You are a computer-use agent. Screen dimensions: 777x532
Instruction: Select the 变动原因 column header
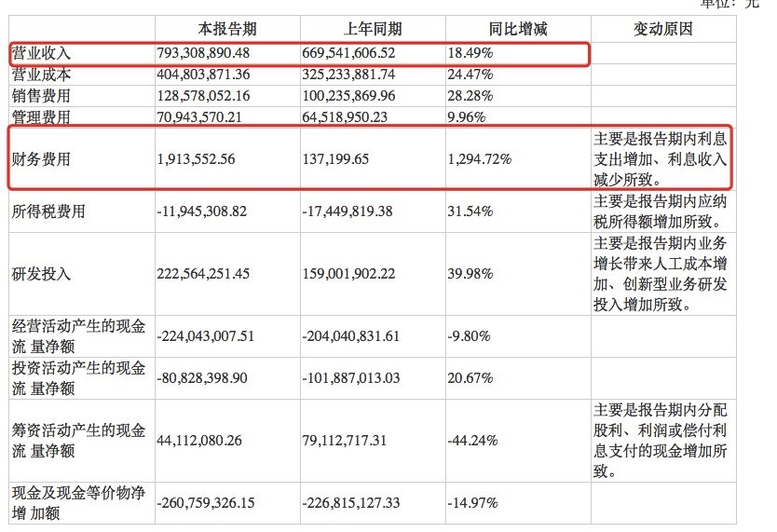tap(661, 29)
